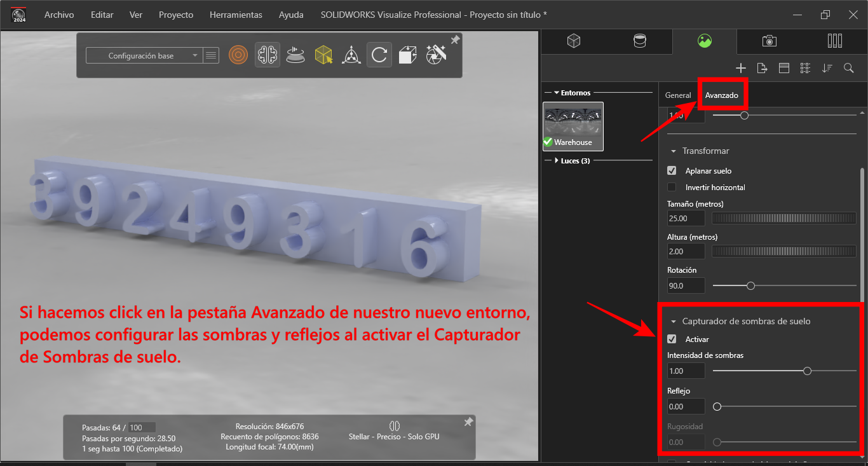This screenshot has height=466, width=868.
Task: Click the render wizard camera-shutter icon
Action: click(436, 55)
